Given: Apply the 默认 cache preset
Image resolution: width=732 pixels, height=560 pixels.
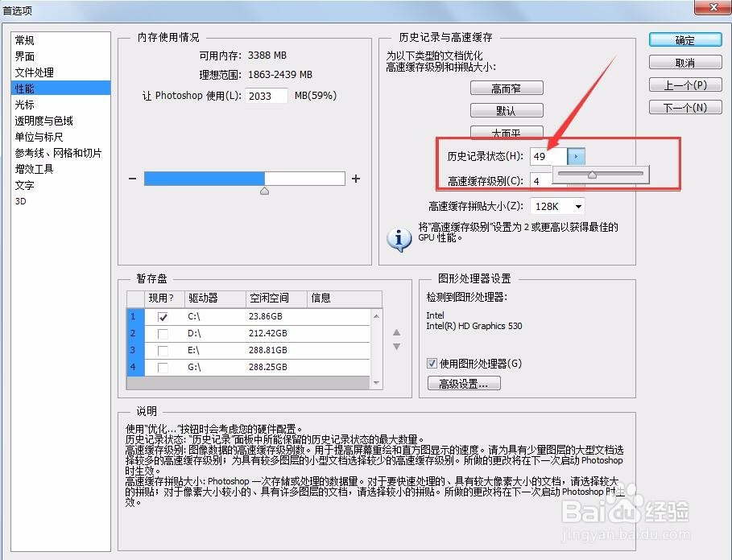Looking at the screenshot, I should (x=507, y=110).
